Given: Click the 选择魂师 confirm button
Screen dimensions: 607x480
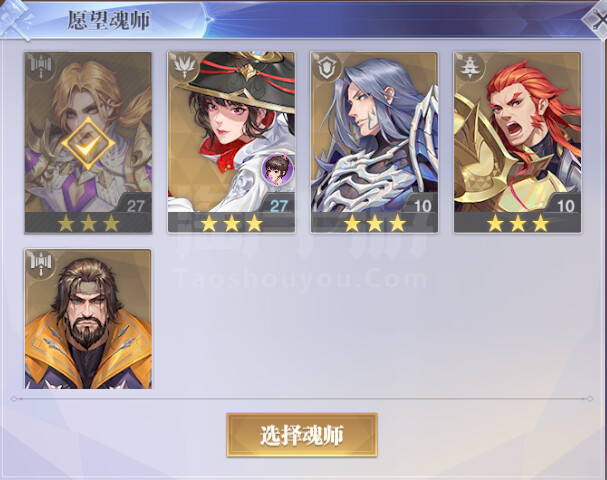Looking at the screenshot, I should [x=302, y=435].
